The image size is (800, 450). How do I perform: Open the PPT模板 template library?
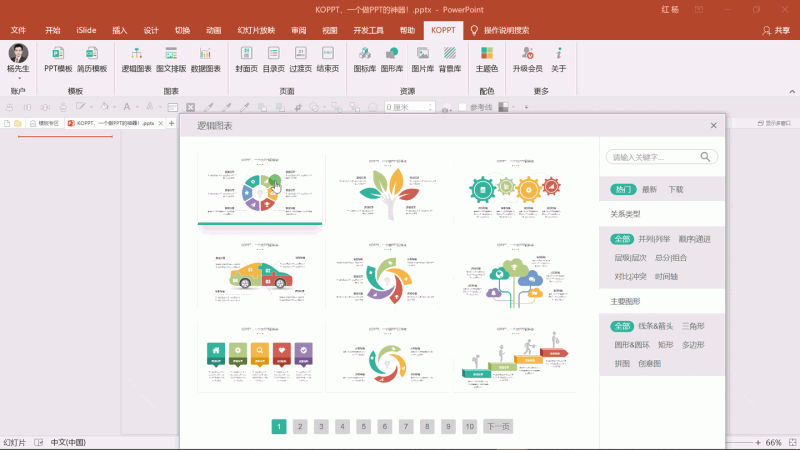pyautogui.click(x=58, y=59)
